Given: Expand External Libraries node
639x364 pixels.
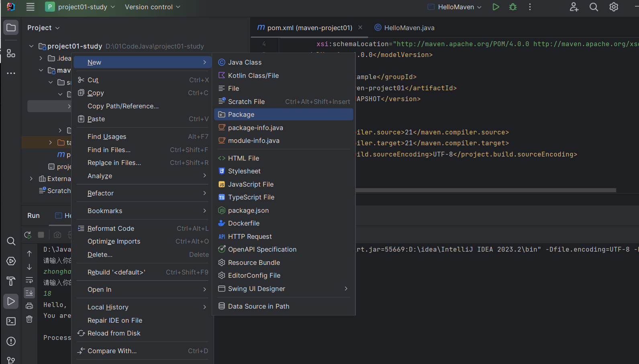Looking at the screenshot, I should point(31,179).
